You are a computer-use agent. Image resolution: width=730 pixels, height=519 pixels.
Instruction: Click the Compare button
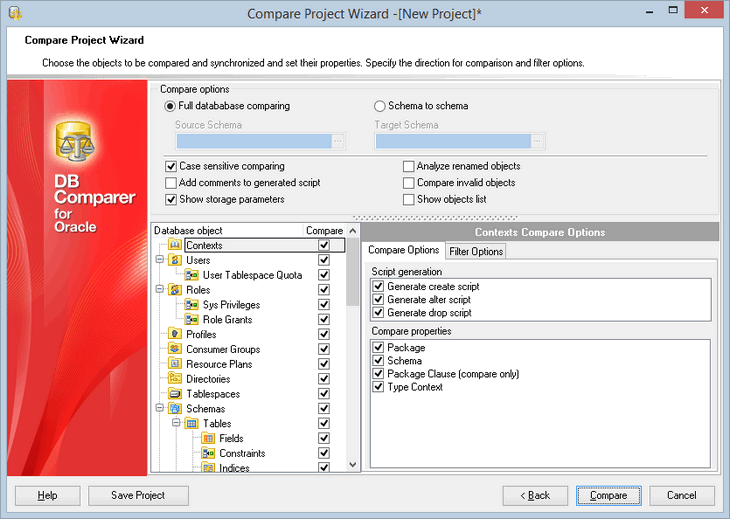pyautogui.click(x=608, y=495)
